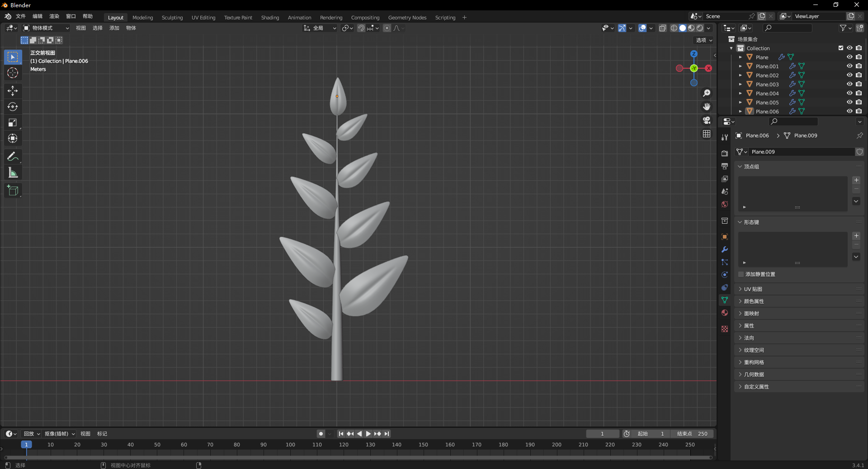Click the 结束点 250 end frame field
The image size is (868, 469).
pyautogui.click(x=692, y=434)
